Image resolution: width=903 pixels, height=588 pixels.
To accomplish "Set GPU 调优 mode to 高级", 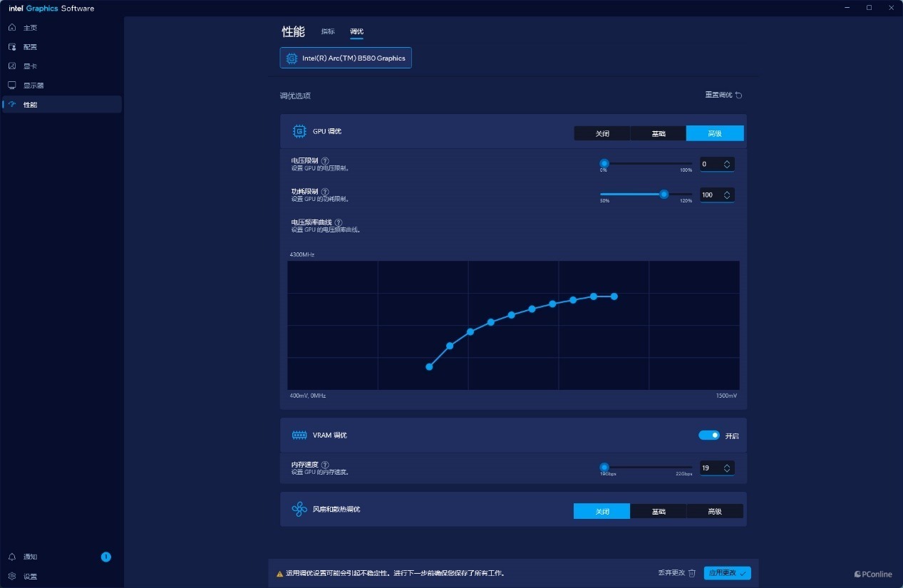I will click(715, 133).
